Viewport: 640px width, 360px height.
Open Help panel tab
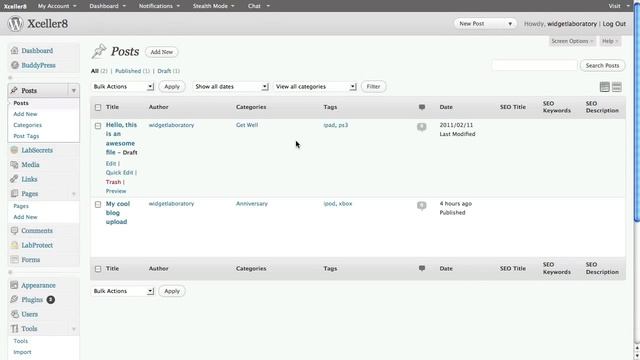[x=610, y=41]
